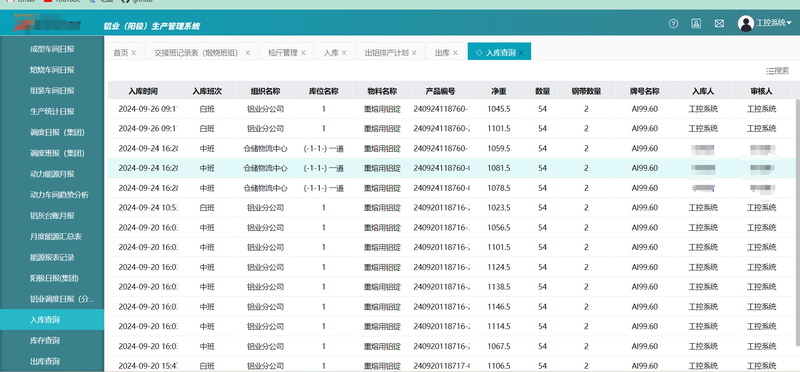This screenshot has height=372, width=800.
Task: Click net weight cell 1023.5
Action: tap(499, 208)
